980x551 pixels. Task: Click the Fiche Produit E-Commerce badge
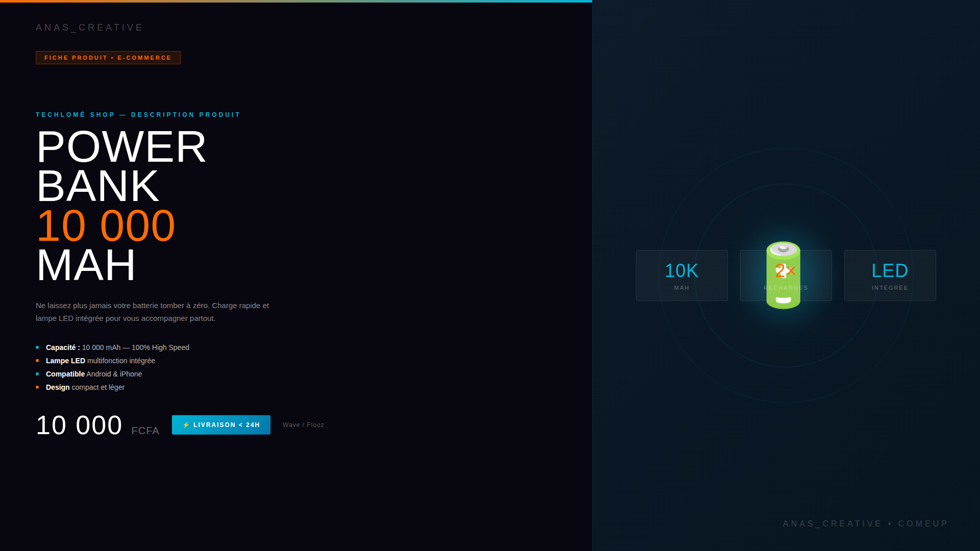click(108, 58)
